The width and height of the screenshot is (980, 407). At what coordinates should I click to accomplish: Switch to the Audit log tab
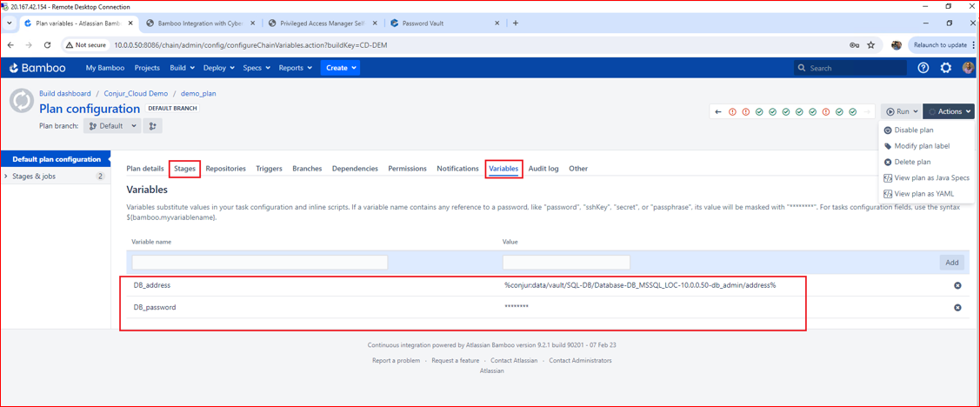tap(543, 169)
